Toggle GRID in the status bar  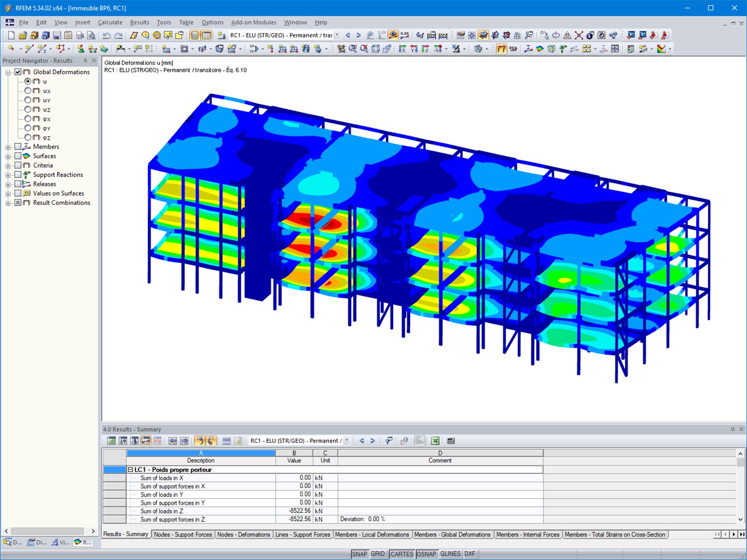378,554
